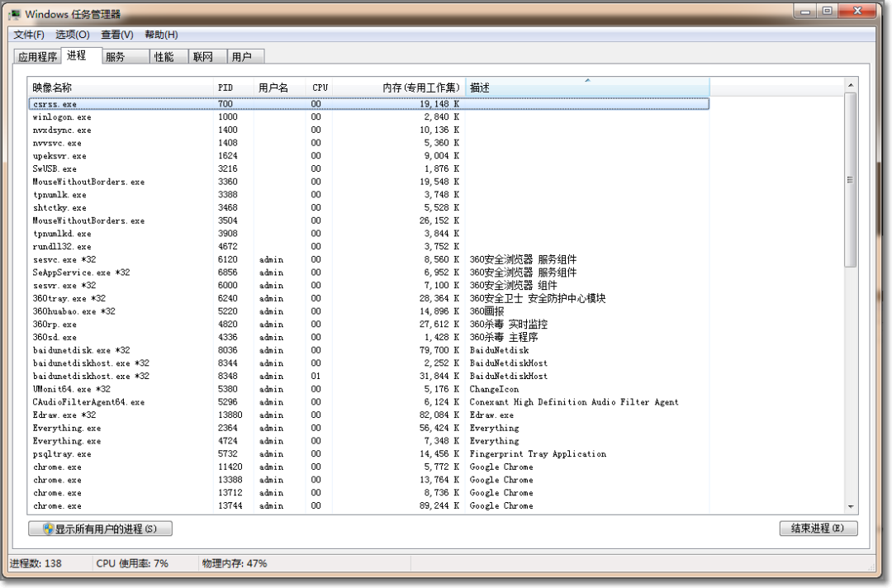Select chrome.exe with PID 13712
This screenshot has height=588, width=892.
[x=368, y=493]
